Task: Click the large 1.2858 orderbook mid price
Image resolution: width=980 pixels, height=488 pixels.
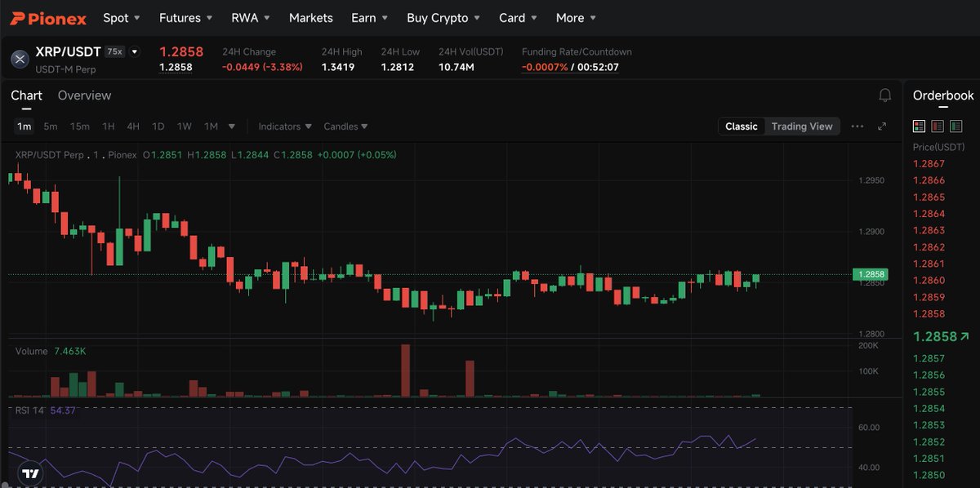Action: pyautogui.click(x=934, y=336)
